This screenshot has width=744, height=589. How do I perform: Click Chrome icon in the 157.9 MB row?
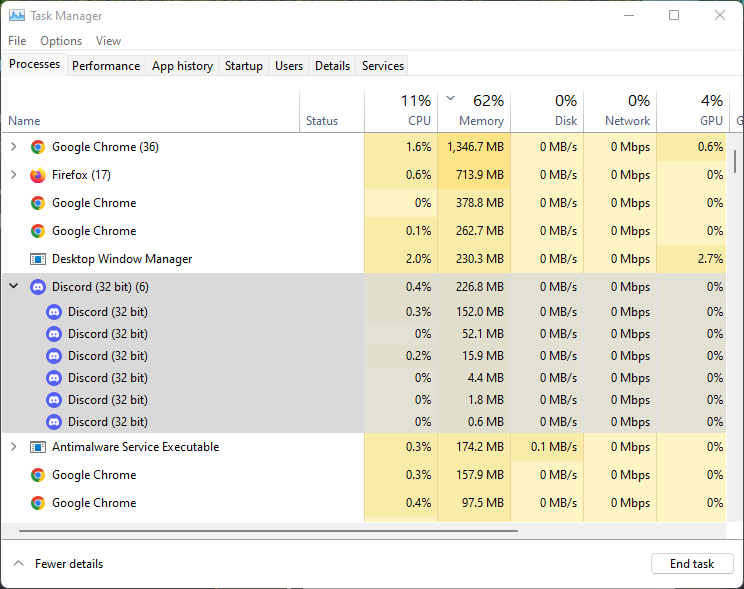click(x=38, y=475)
